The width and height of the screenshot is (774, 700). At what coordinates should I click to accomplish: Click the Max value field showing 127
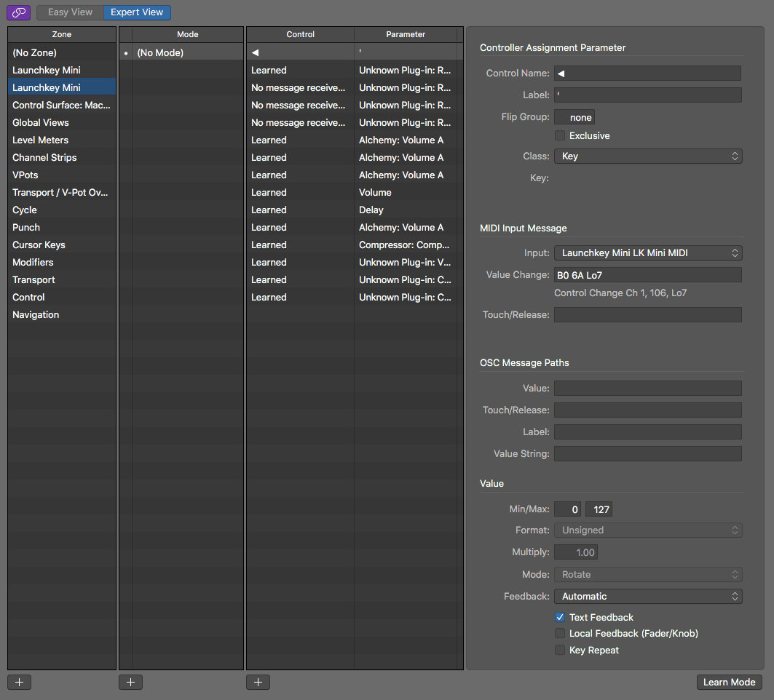(598, 509)
